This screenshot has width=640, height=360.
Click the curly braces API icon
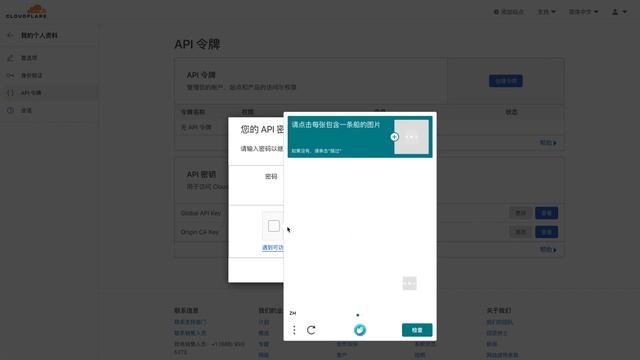[10, 93]
